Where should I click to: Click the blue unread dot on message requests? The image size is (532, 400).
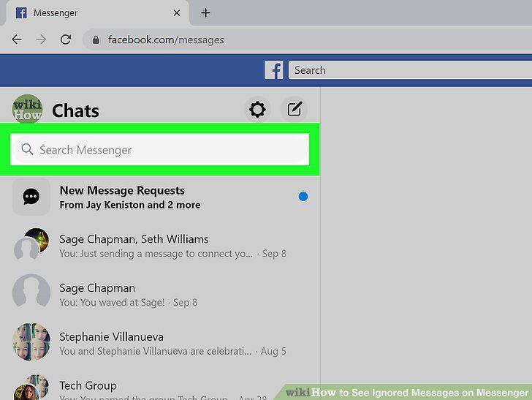(x=303, y=197)
